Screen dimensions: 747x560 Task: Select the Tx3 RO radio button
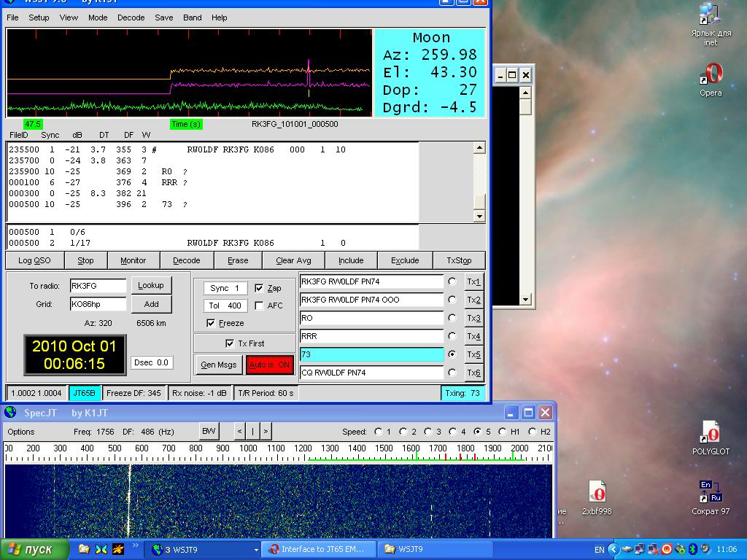[x=452, y=318]
